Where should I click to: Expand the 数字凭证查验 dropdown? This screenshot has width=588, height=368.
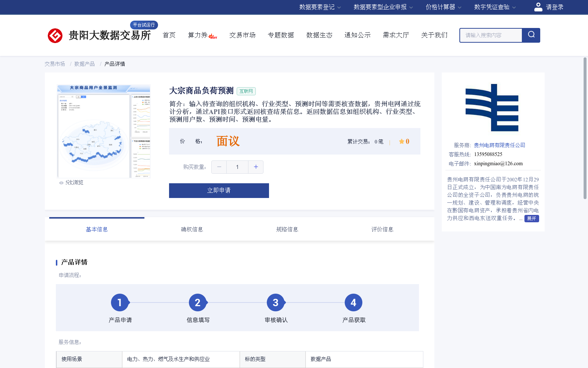(495, 7)
